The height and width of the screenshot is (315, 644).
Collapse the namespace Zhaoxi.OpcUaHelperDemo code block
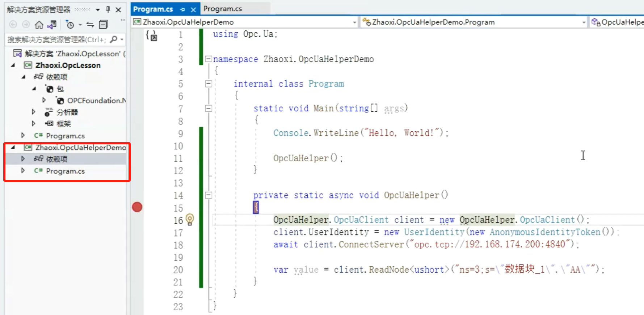(209, 59)
